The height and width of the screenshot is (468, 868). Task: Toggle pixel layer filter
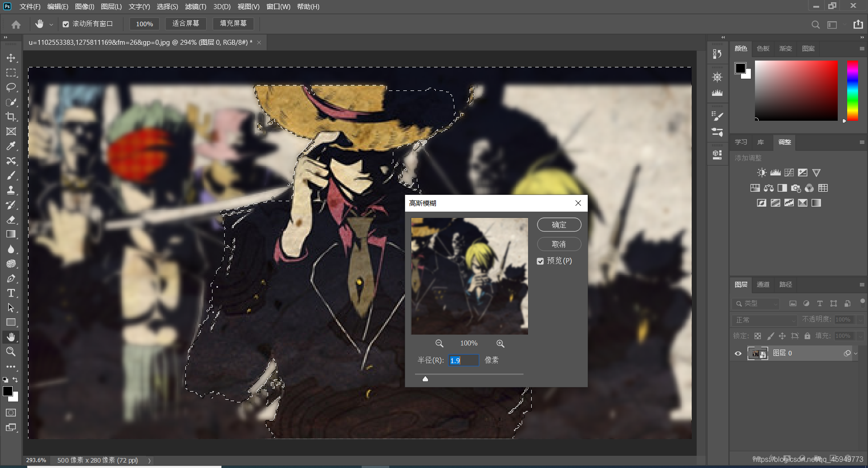(793, 303)
